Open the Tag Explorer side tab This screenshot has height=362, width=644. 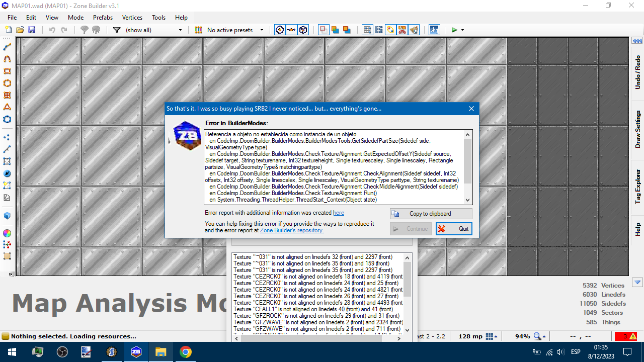pos(637,186)
